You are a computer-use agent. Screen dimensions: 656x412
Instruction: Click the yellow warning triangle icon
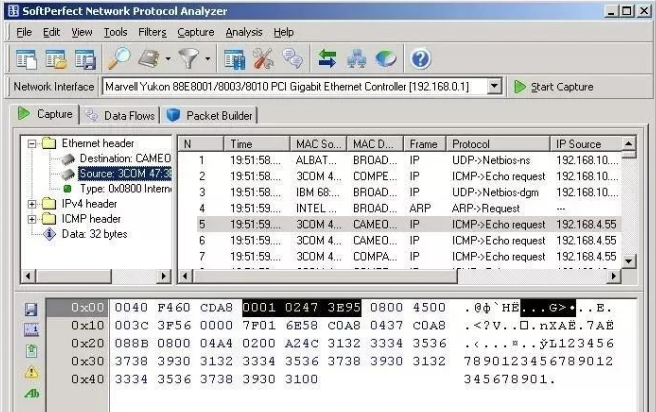click(31, 372)
